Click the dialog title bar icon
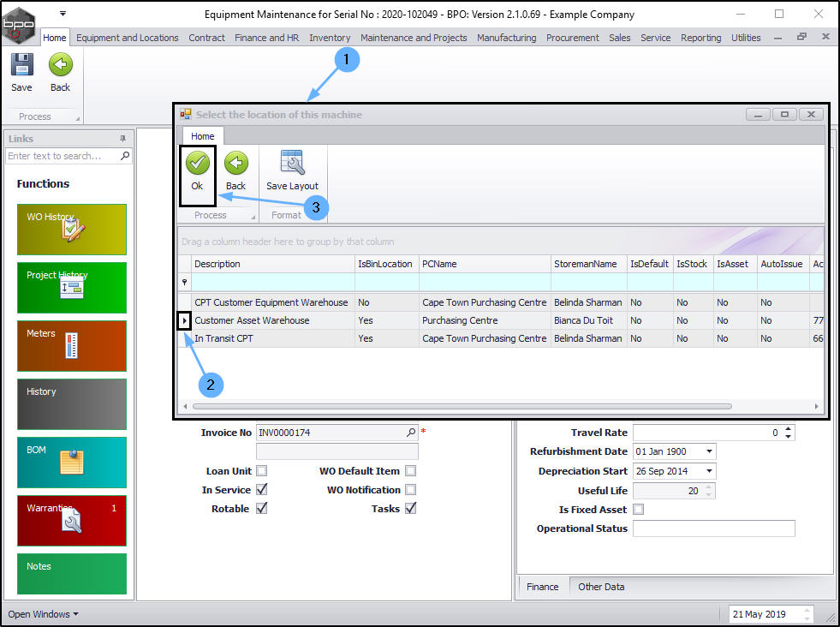 click(x=186, y=114)
